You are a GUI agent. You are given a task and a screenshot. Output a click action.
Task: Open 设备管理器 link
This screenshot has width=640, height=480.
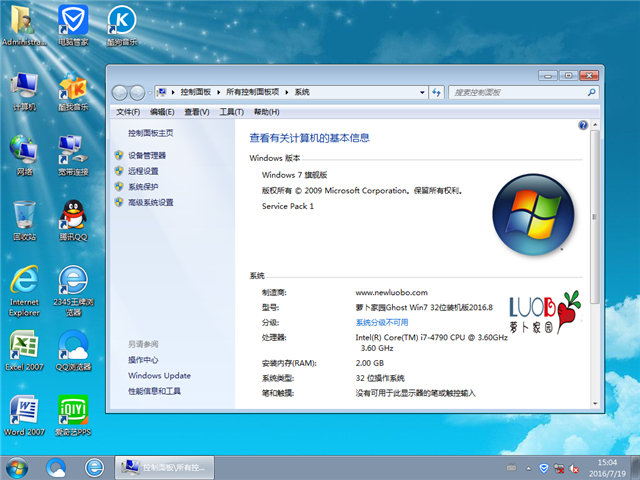point(147,156)
